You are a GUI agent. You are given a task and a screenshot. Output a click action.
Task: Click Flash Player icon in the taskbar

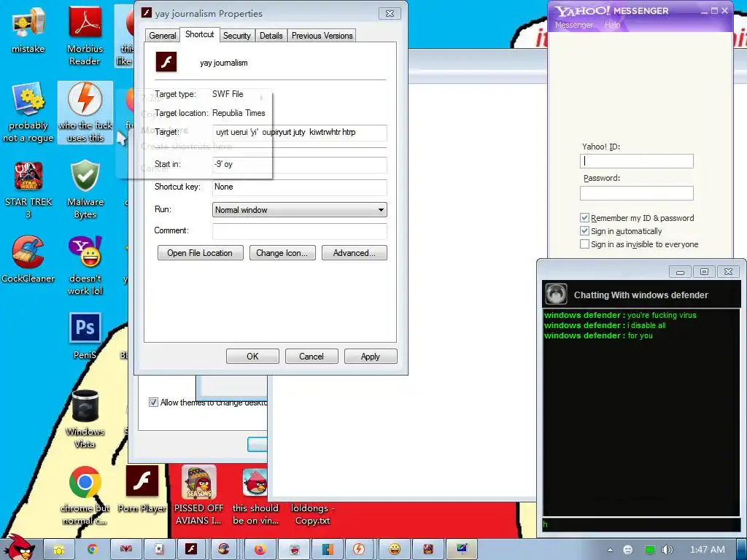(192, 550)
